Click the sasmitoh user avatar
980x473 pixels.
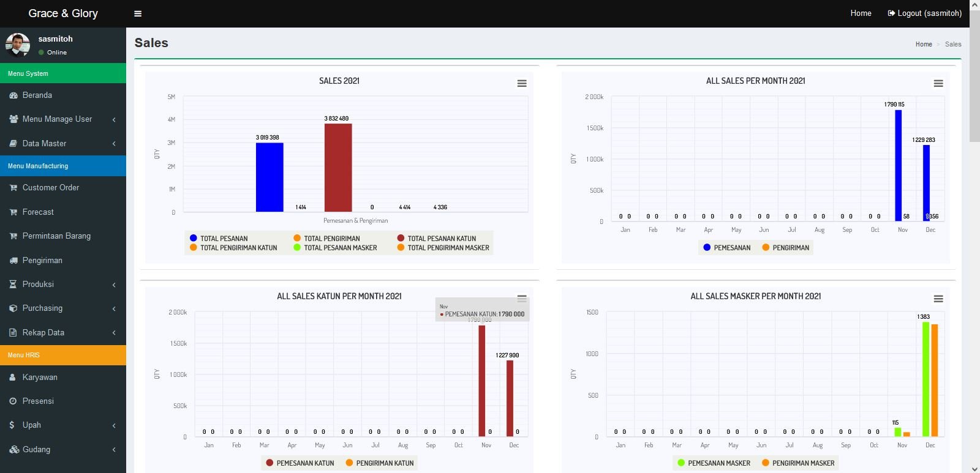18,45
